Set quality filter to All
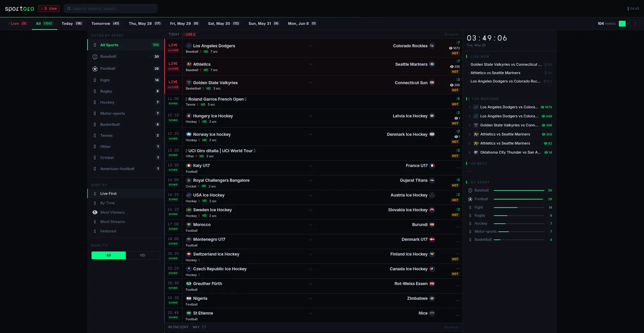Screen dimensions: 644x333 click(109, 255)
